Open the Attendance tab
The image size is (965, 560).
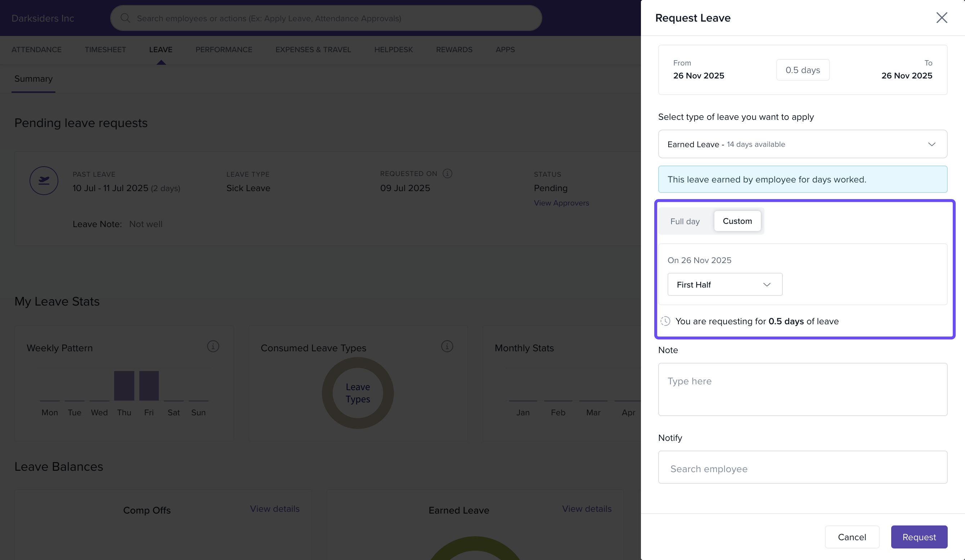tap(36, 50)
